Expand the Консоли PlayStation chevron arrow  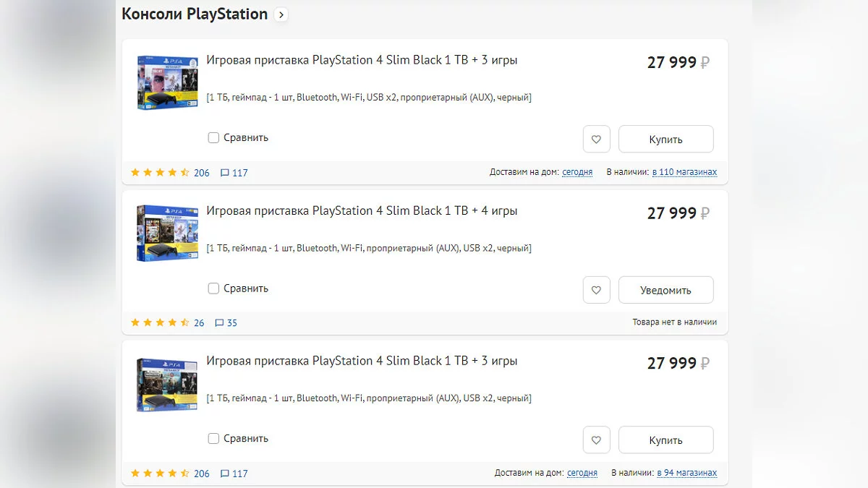click(281, 14)
